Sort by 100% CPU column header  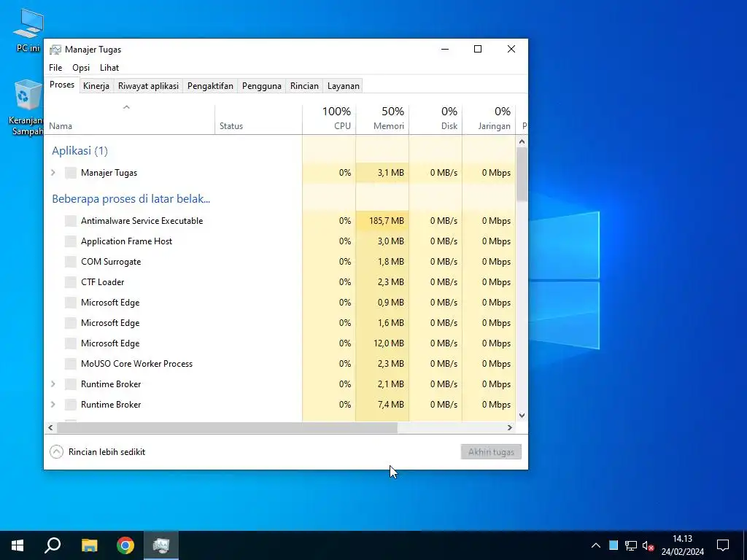tap(329, 119)
